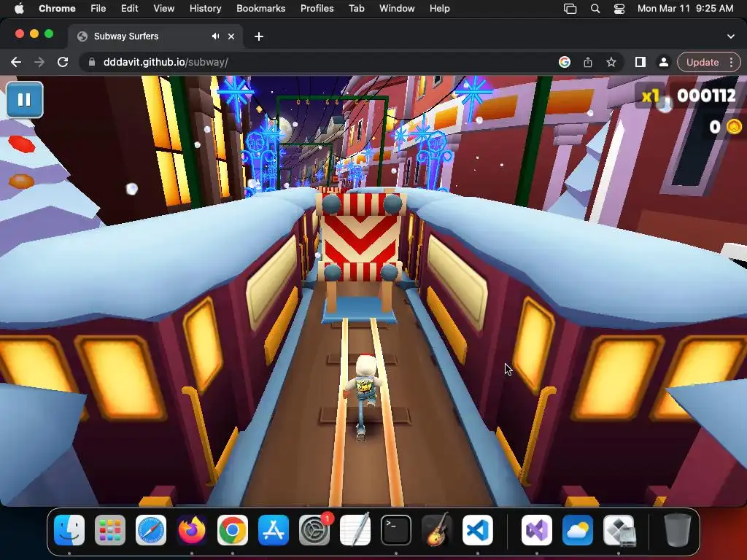Image resolution: width=747 pixels, height=560 pixels.
Task: Open Stage Manager windows icon in menu bar
Action: (x=570, y=8)
